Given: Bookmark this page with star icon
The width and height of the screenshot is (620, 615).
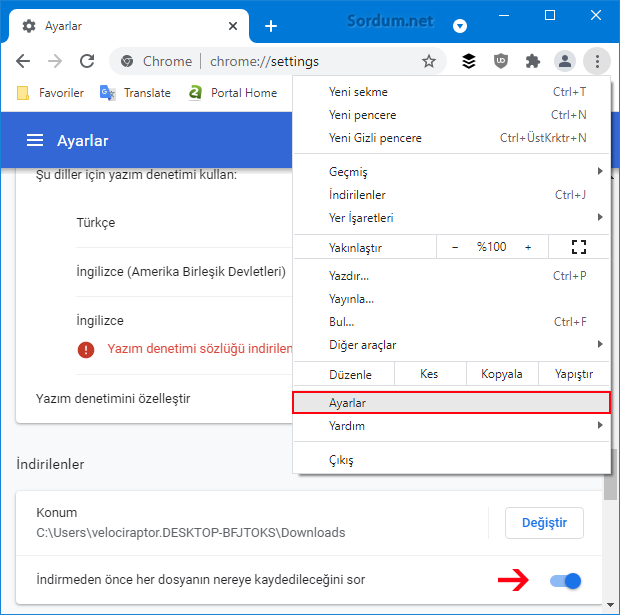Looking at the screenshot, I should coord(429,61).
